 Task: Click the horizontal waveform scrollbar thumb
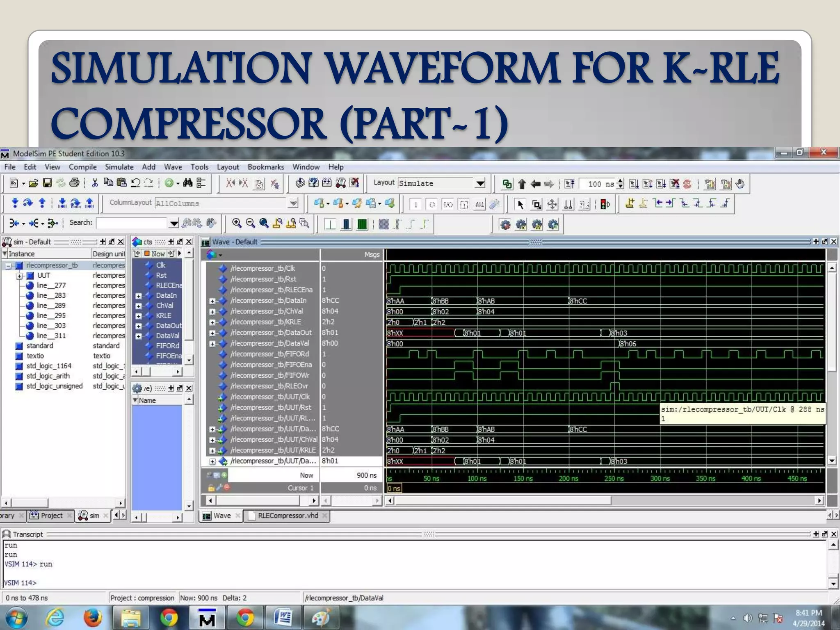503,500
